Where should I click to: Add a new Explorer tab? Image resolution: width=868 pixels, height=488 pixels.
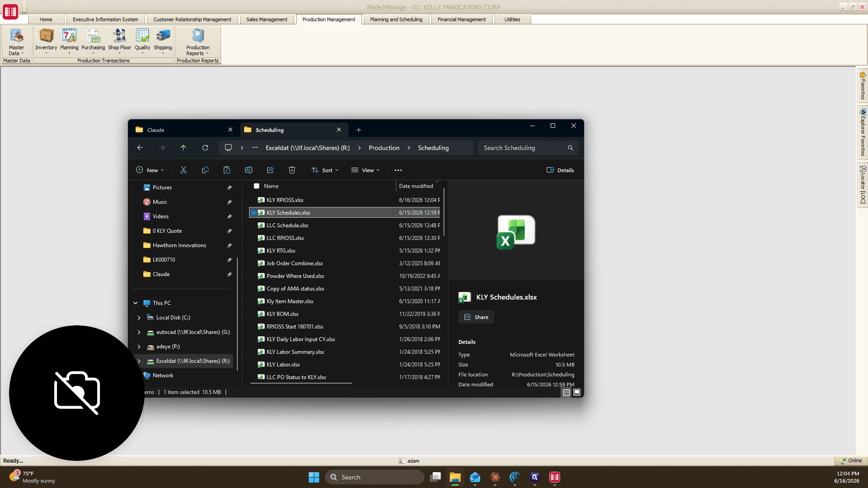[x=359, y=130]
